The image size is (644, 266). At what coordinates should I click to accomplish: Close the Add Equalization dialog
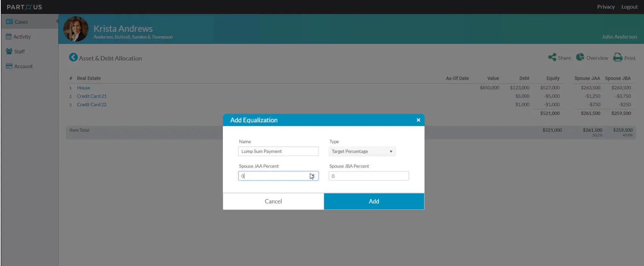419,120
